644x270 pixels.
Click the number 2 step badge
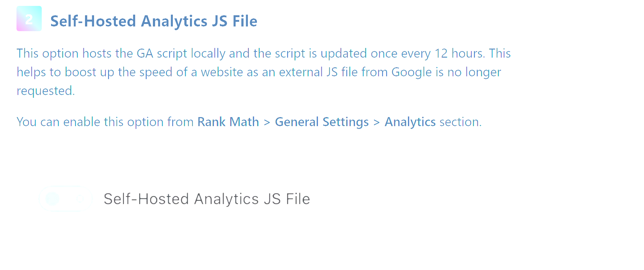pyautogui.click(x=29, y=19)
